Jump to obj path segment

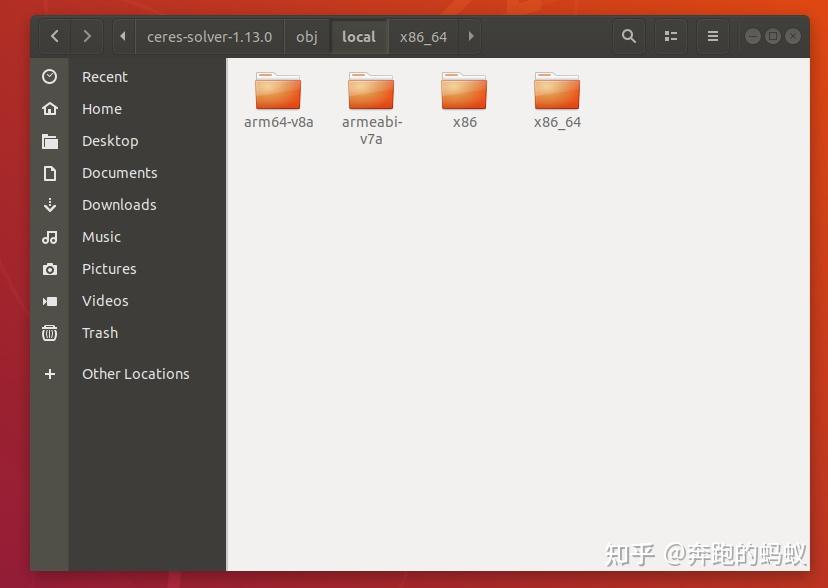tap(307, 36)
